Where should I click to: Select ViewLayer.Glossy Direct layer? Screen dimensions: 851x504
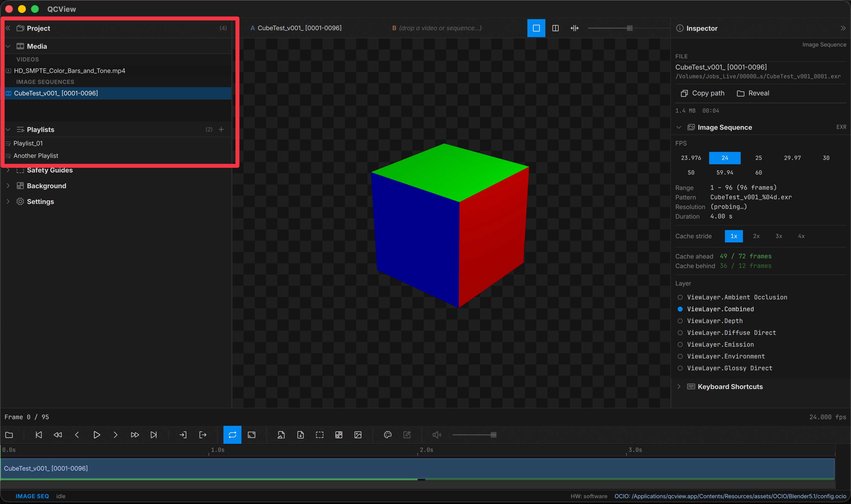(725, 368)
